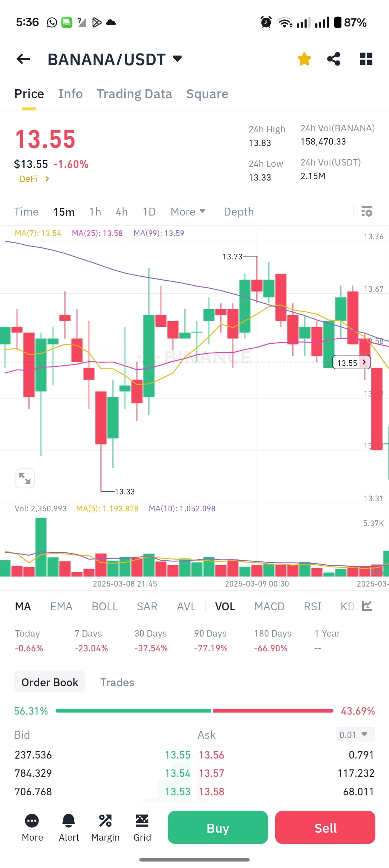Expand the More timeframe dropdown
389x868 pixels.
(x=188, y=212)
